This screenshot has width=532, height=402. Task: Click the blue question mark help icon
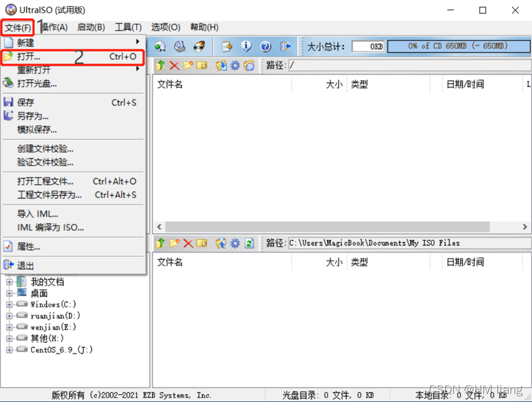point(265,47)
